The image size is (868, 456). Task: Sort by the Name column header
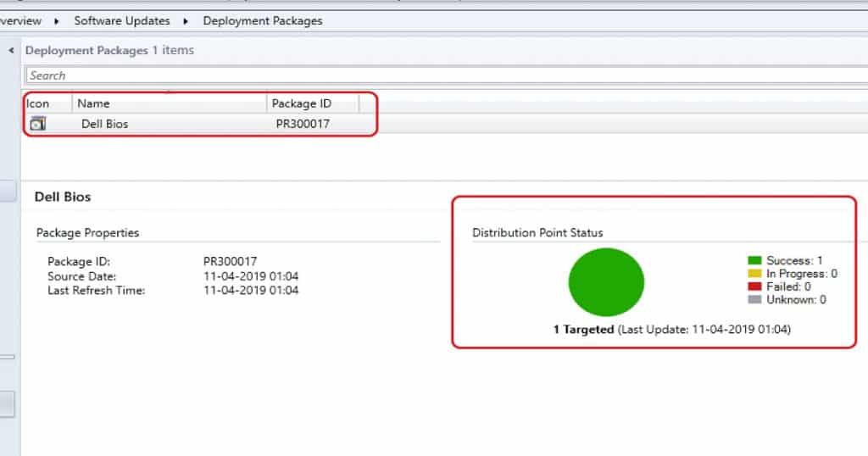[170, 103]
